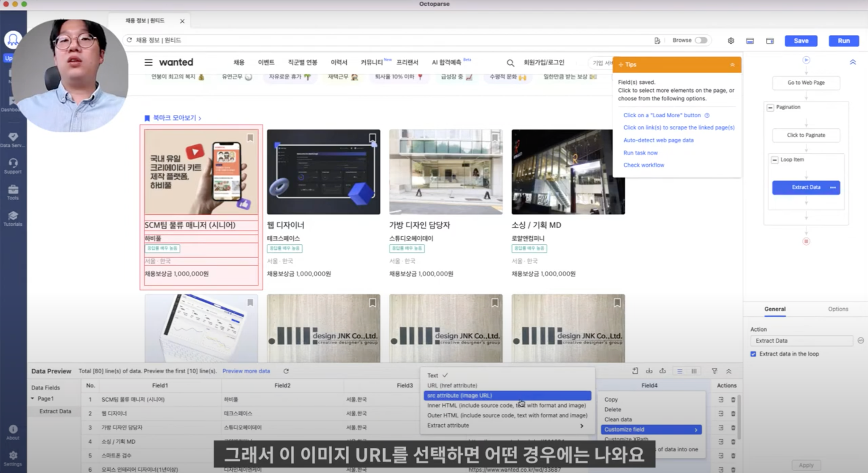868x473 pixels.
Task: Open the 소싱 / 기획 MD job thumbnail
Action: click(x=568, y=172)
